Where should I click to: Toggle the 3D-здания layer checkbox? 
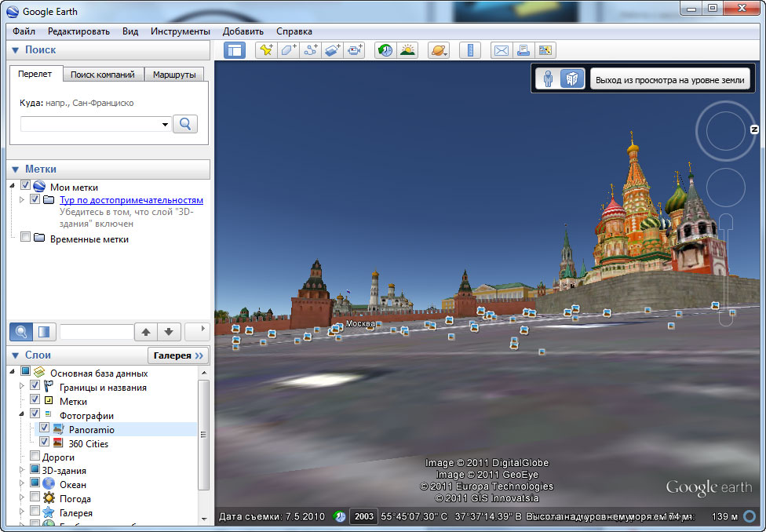pyautogui.click(x=35, y=469)
